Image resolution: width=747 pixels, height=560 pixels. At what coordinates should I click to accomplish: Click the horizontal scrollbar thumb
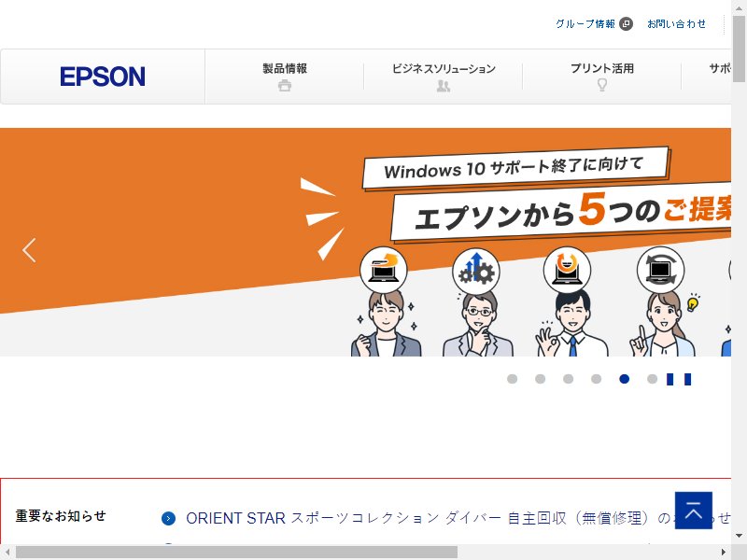point(236,553)
